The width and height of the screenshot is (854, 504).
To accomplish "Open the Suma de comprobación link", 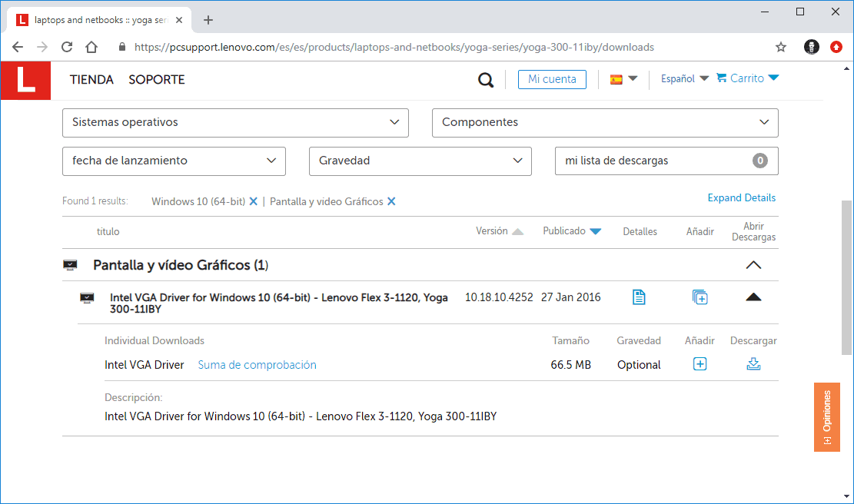I will pos(257,365).
